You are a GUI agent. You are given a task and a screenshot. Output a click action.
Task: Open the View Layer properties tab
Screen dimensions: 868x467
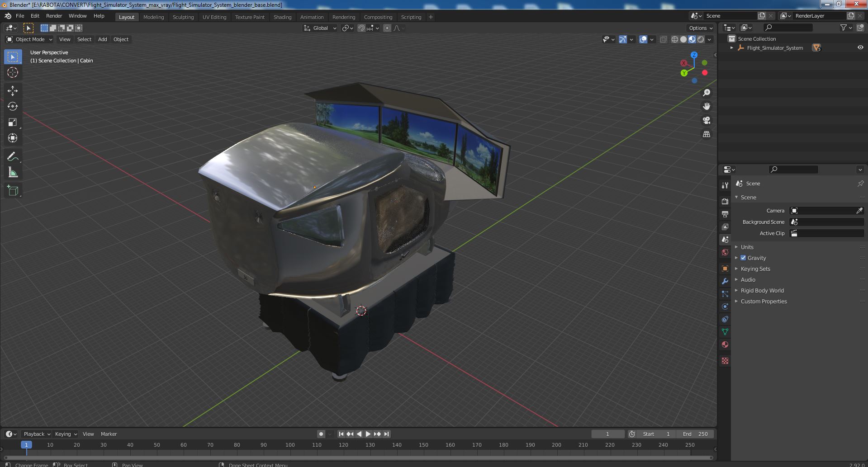(x=725, y=226)
